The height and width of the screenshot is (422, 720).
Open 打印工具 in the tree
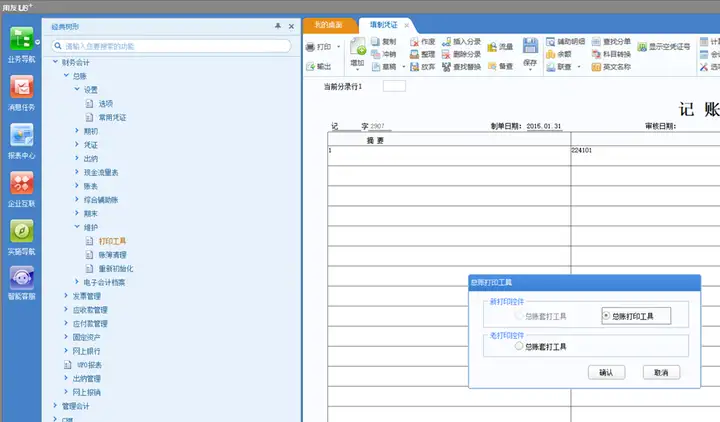coord(112,241)
